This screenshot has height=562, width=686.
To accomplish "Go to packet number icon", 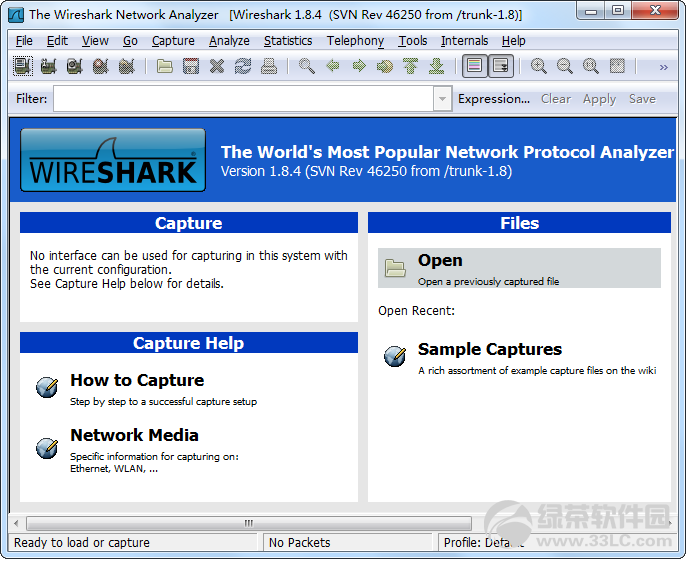I will (385, 66).
